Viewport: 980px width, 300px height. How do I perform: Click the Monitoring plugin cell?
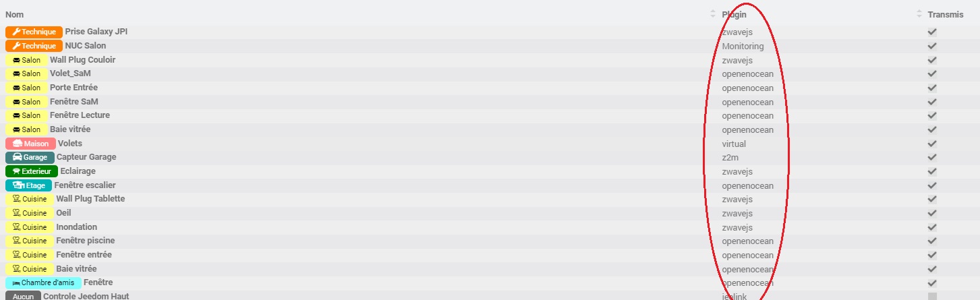[x=743, y=47]
